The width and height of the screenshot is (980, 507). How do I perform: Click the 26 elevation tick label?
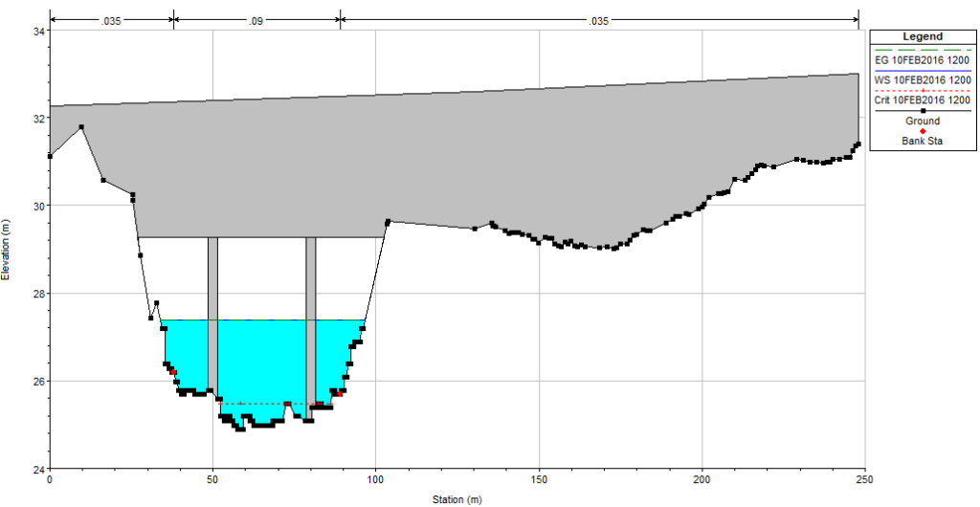(x=40, y=381)
